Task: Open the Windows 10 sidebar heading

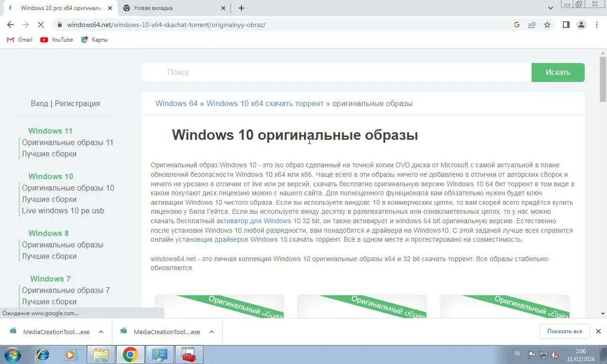Action: coord(51,176)
